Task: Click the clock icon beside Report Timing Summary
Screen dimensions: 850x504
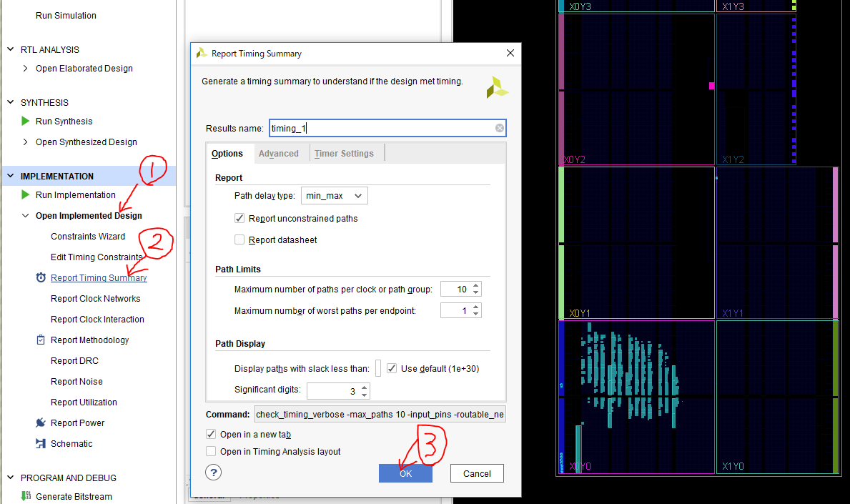Action: coord(40,277)
